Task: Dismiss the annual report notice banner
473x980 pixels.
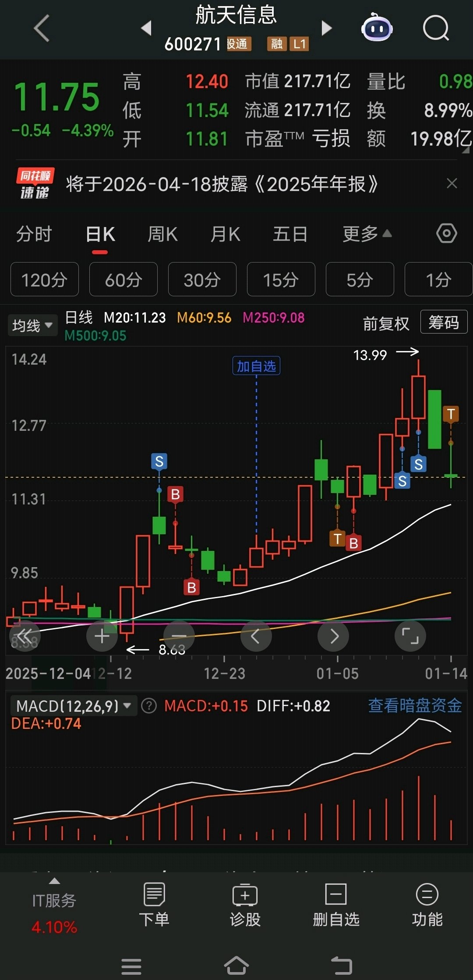Action: [452, 183]
